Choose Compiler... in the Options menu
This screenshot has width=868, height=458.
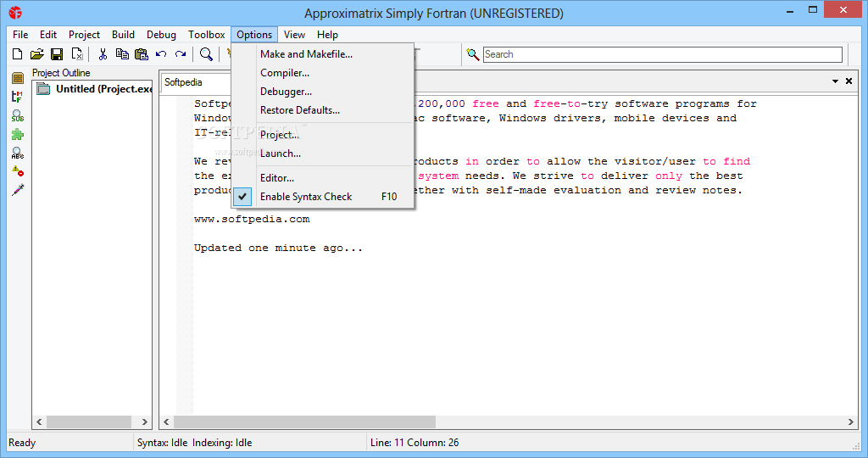323,73
